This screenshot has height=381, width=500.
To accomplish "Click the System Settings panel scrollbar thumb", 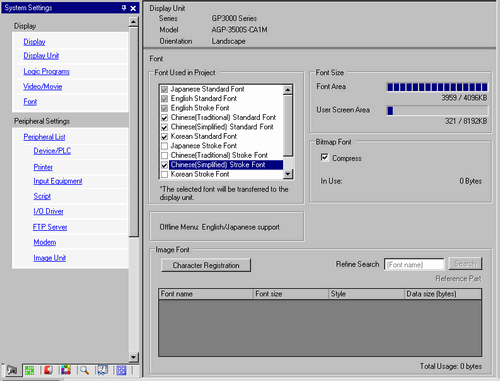I will coord(133,132).
